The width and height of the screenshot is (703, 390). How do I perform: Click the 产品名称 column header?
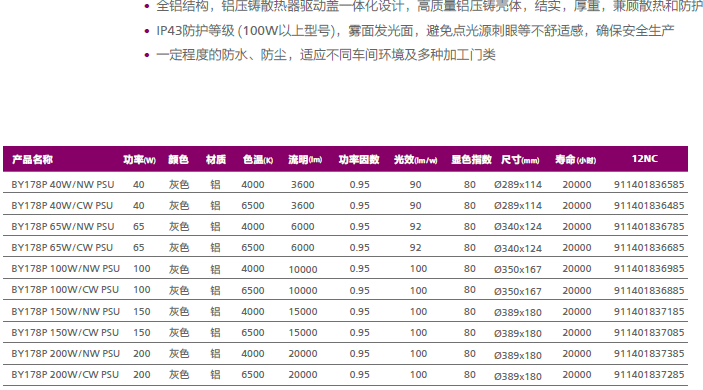[x=32, y=160]
